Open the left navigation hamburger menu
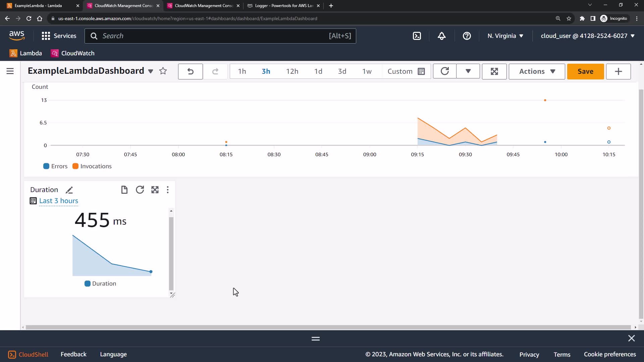Screen dimensions: 644x362 point(10,71)
